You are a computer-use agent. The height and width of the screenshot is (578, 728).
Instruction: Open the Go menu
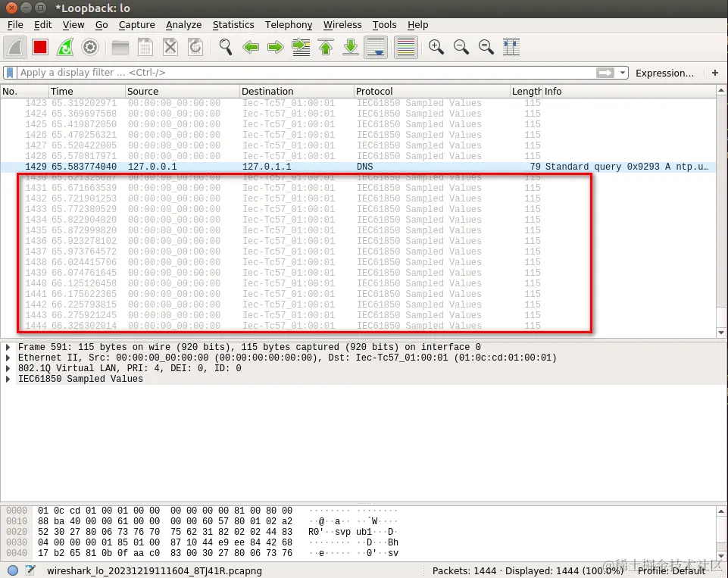(x=102, y=25)
